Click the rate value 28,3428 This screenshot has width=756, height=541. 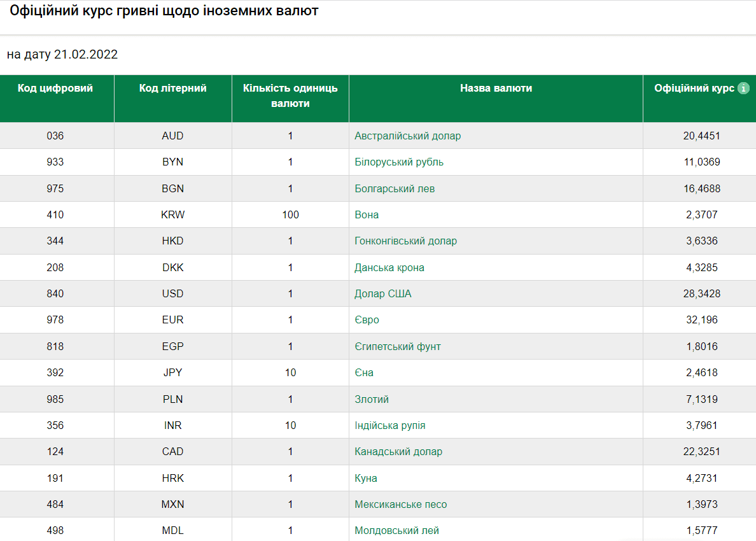click(701, 293)
